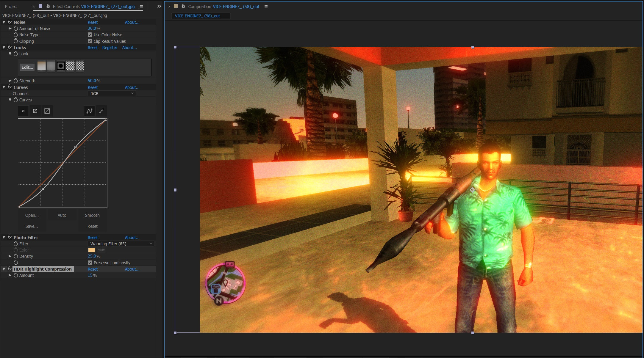Viewport: 644px width, 358px height.
Task: Select medium curve graph size icon
Action: click(x=35, y=111)
